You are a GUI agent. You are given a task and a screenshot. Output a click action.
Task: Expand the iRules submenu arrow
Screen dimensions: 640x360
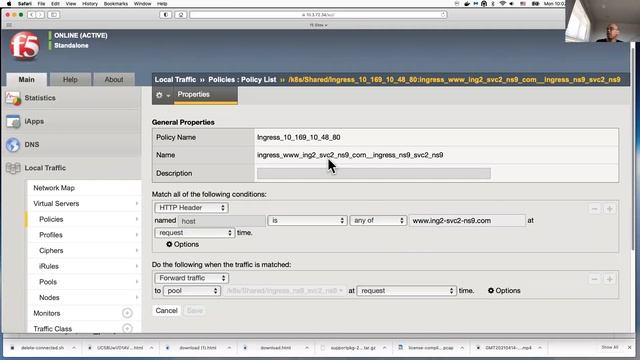tap(137, 266)
